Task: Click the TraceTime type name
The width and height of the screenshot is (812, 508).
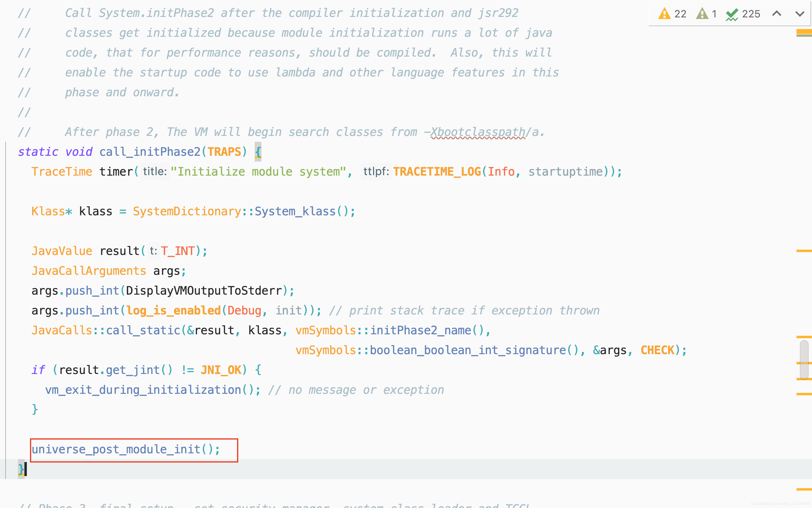Action: click(62, 172)
